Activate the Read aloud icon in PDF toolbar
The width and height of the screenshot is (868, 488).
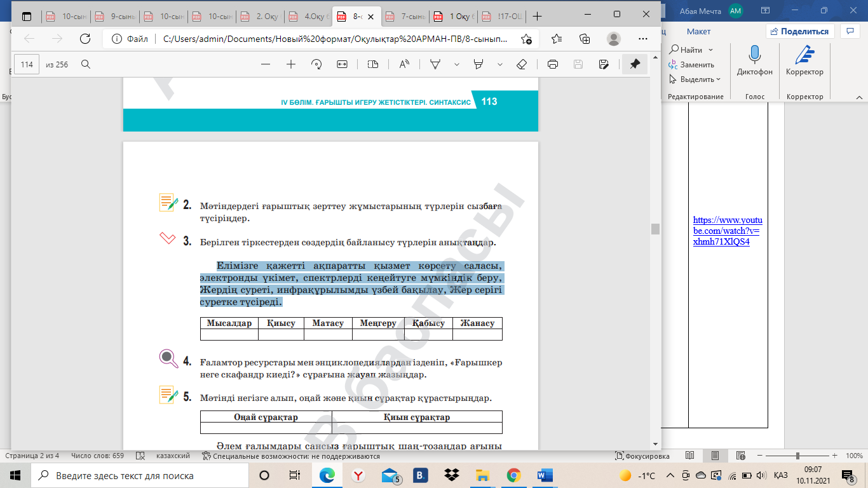click(404, 64)
